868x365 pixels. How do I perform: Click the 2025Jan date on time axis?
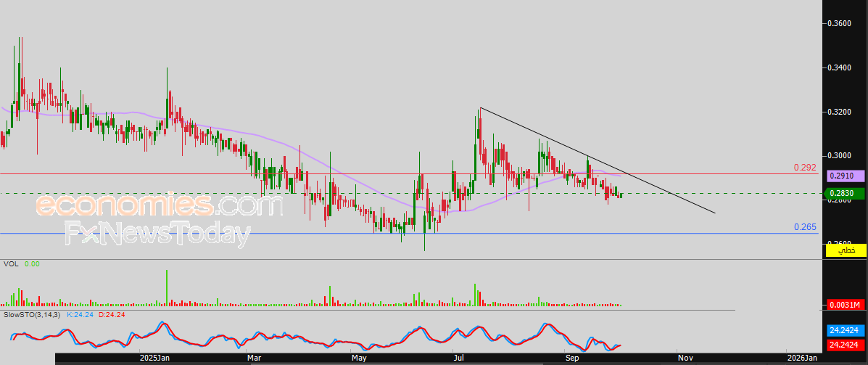point(154,358)
